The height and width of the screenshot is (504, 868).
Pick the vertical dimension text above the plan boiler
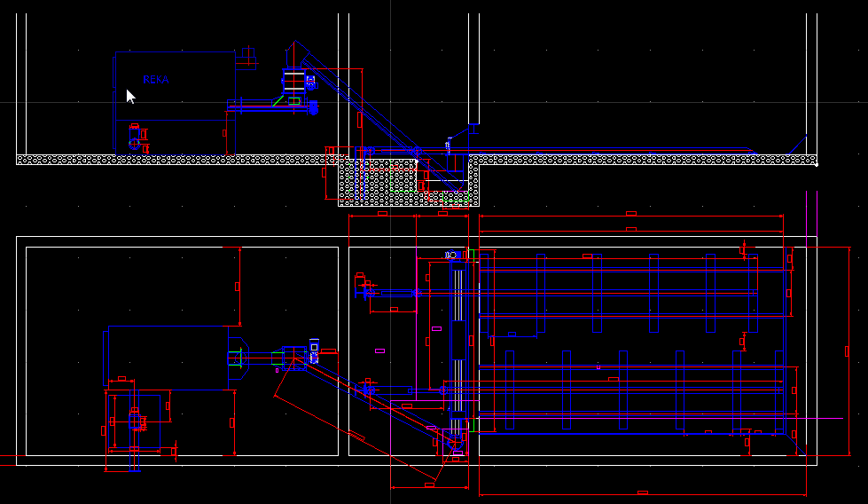point(238,286)
